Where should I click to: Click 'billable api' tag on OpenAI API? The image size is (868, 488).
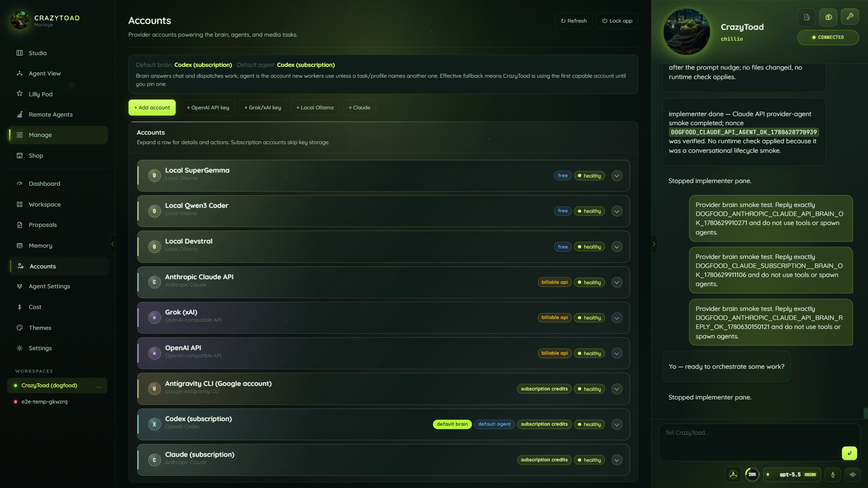point(554,353)
